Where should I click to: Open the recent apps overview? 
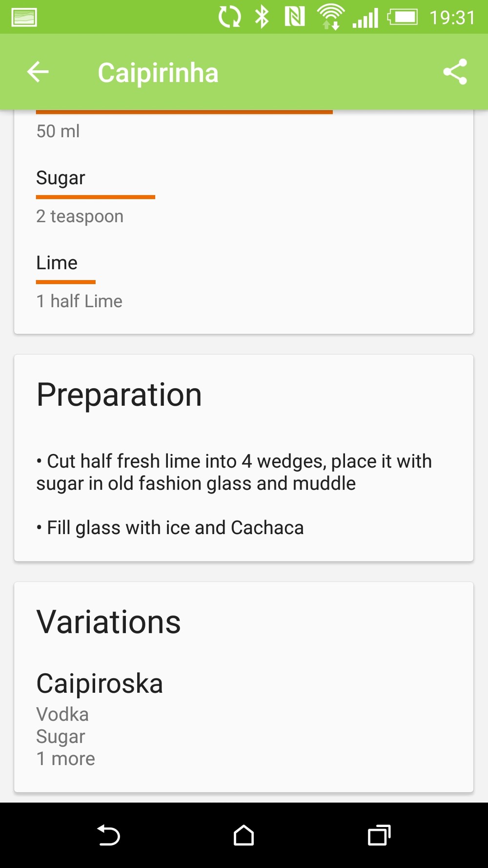click(379, 835)
